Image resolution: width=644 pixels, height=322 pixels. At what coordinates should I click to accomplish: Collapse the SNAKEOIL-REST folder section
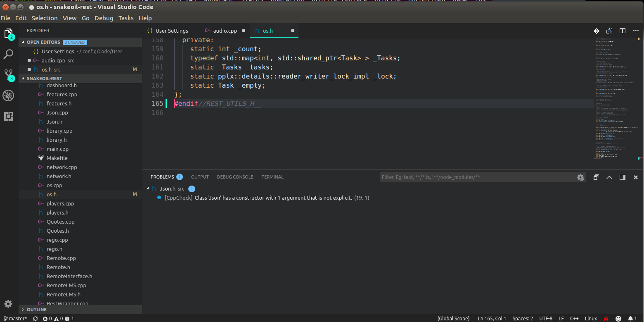[23, 79]
